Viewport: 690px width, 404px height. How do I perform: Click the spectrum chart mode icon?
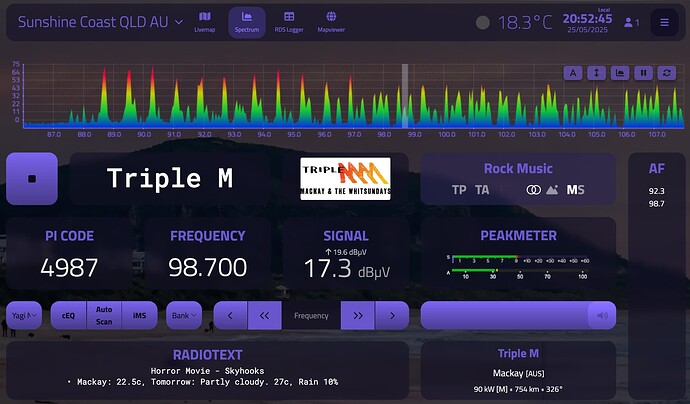click(620, 73)
